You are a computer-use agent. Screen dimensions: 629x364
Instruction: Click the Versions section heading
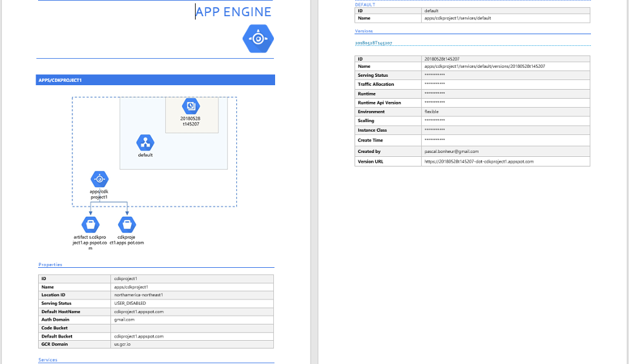tap(364, 31)
